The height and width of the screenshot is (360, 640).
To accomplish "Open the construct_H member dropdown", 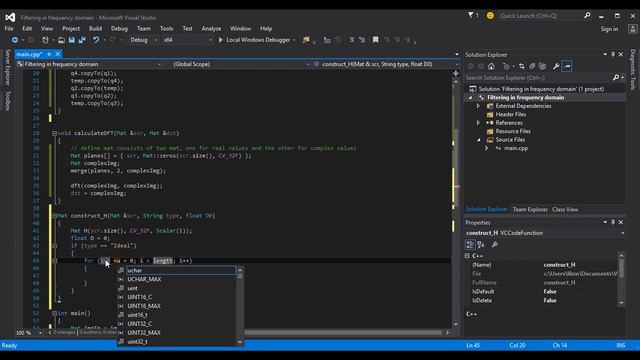I will click(x=386, y=64).
